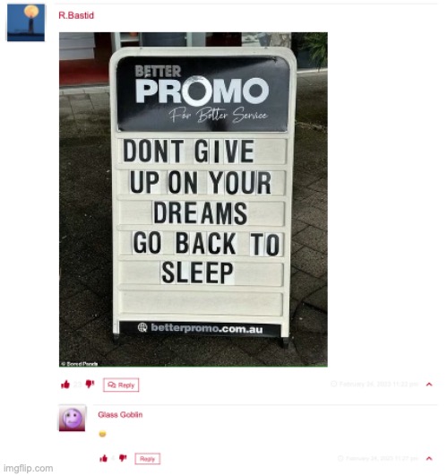Viewport: 448px width, 476px height.
Task: Click Reply under Glass Goblin's comment
Action: coord(148,459)
